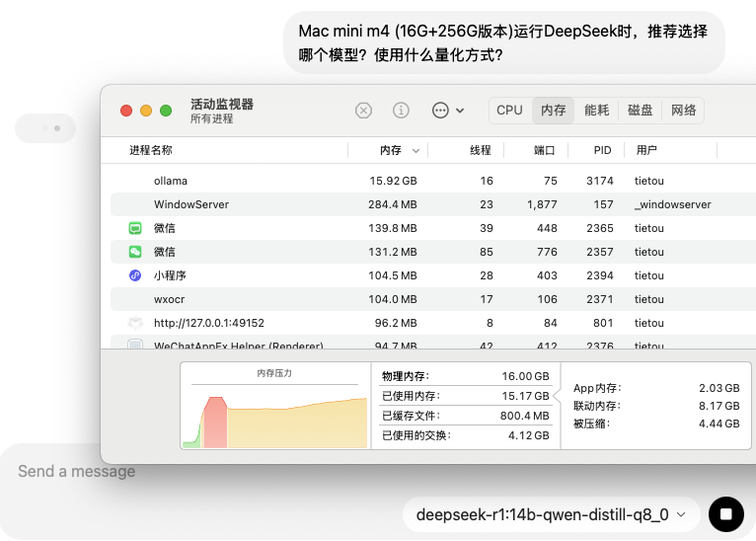The height and width of the screenshot is (541, 756).
Task: Minimize the Activity Monitor window
Action: pos(146,111)
